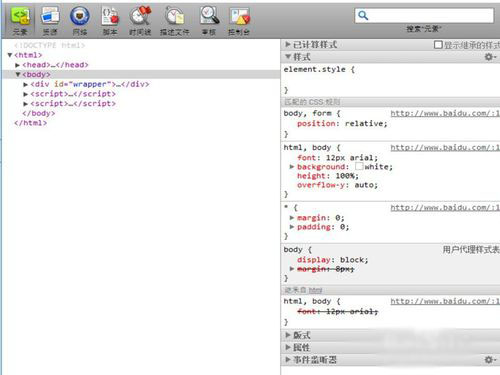Expand the margin: 0 property triangle
Viewport: 500px width, 375px height.
pyautogui.click(x=292, y=218)
